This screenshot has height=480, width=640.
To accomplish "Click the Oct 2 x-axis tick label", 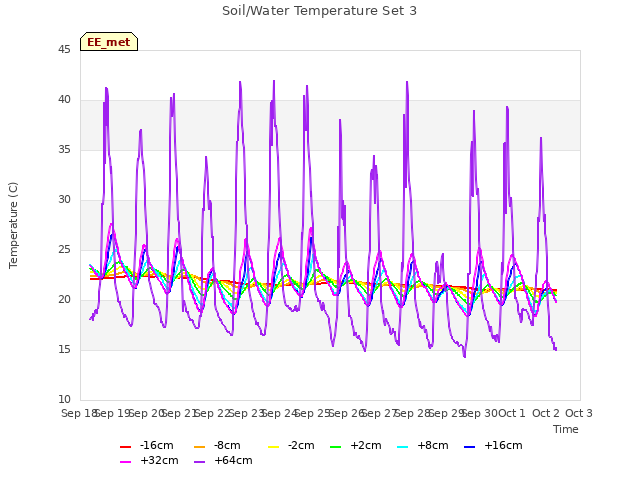I will [x=546, y=413].
